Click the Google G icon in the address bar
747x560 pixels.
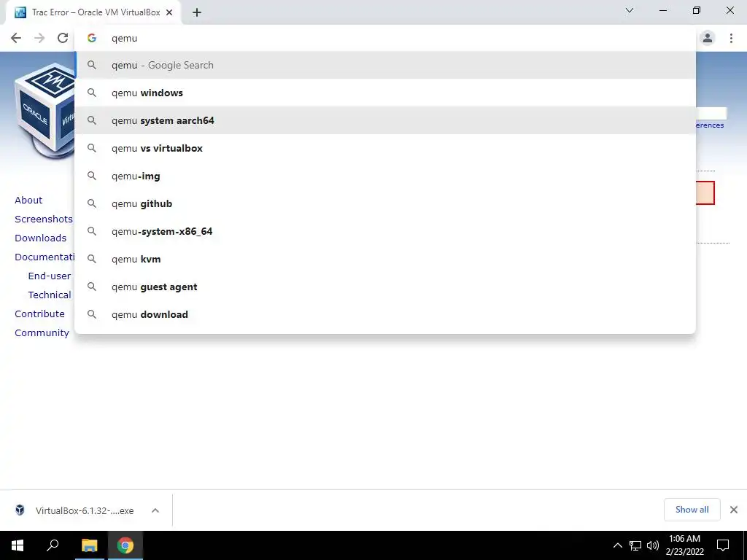coord(92,38)
